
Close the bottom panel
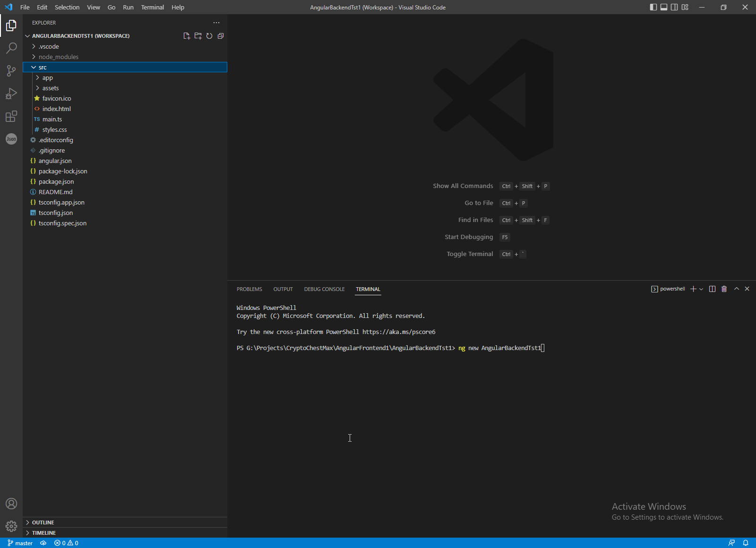pyautogui.click(x=747, y=289)
